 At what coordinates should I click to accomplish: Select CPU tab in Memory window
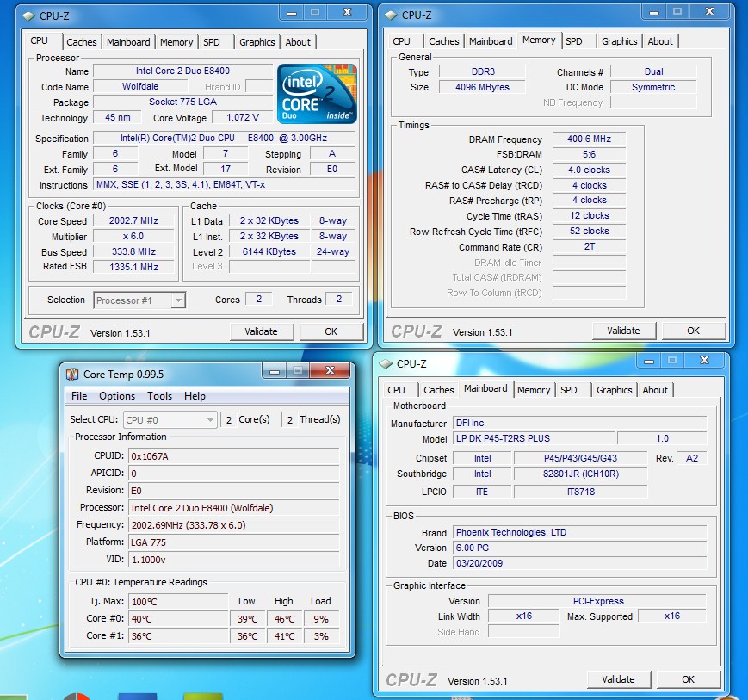click(401, 41)
